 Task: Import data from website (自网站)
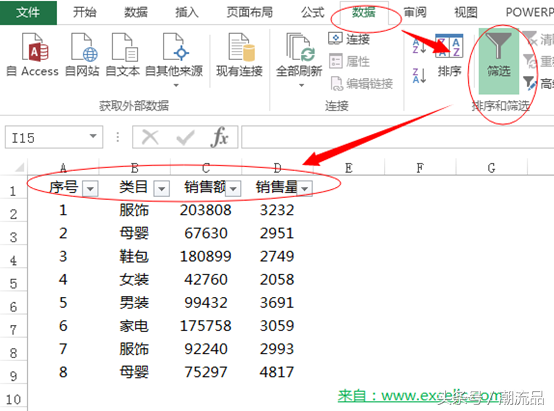coord(82,55)
